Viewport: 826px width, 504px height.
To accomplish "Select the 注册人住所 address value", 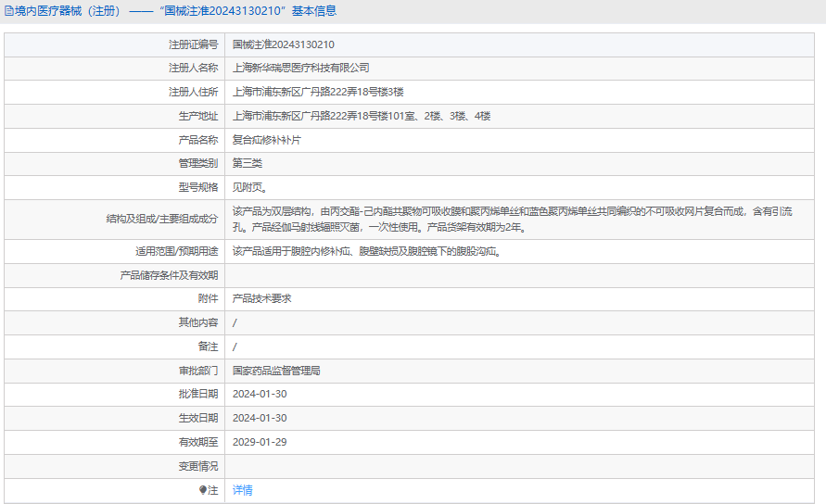I will click(x=318, y=92).
